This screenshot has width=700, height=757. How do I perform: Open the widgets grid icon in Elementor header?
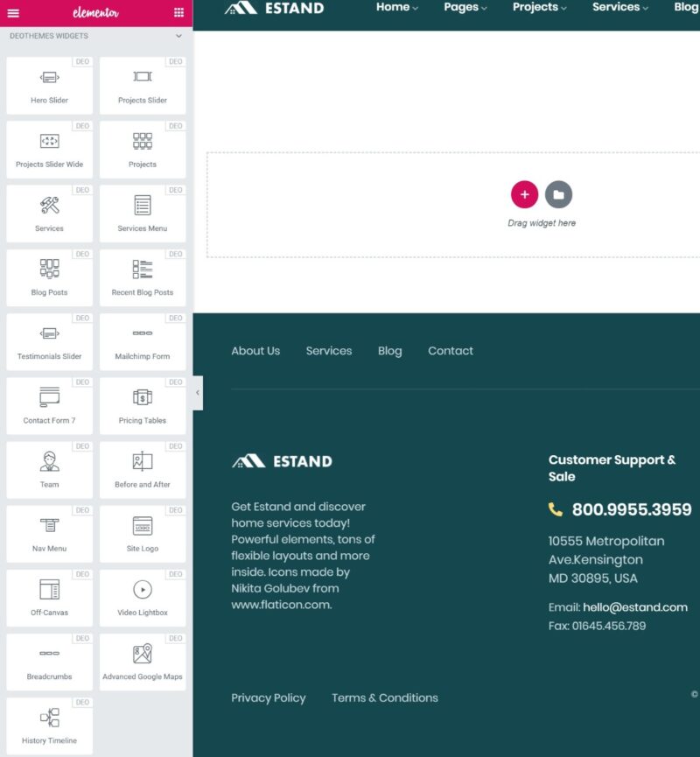click(x=178, y=12)
